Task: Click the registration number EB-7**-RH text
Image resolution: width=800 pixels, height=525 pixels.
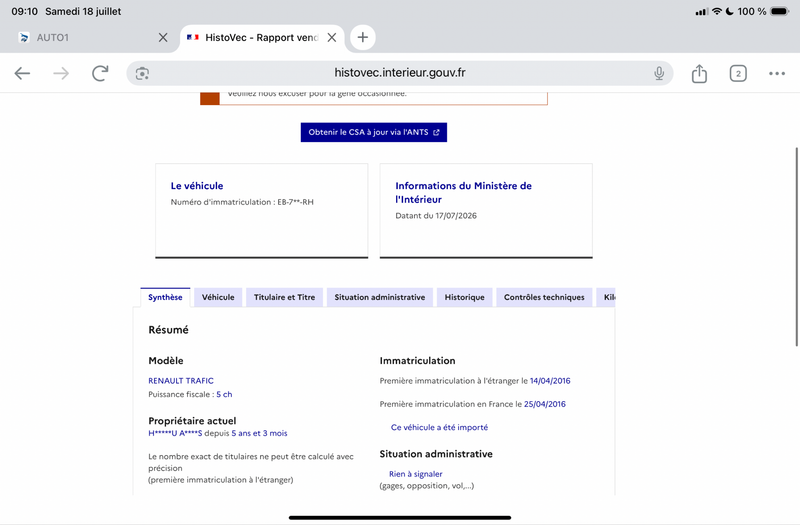Action: pyautogui.click(x=295, y=202)
